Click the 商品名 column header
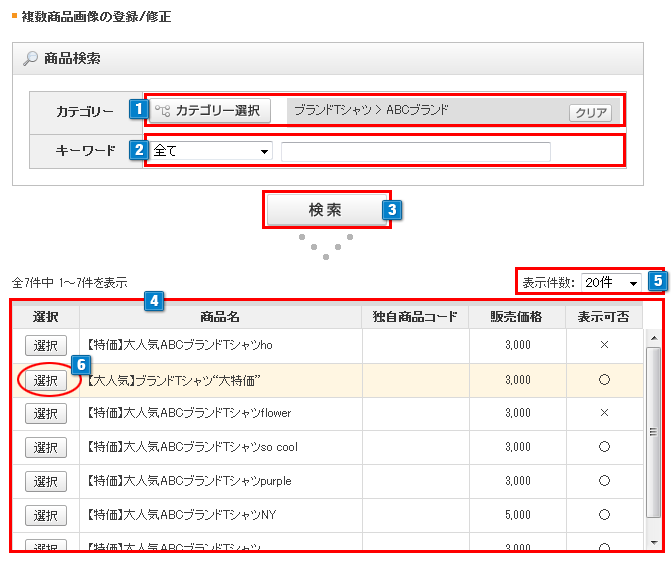Screen dimensions: 671x568 220,317
